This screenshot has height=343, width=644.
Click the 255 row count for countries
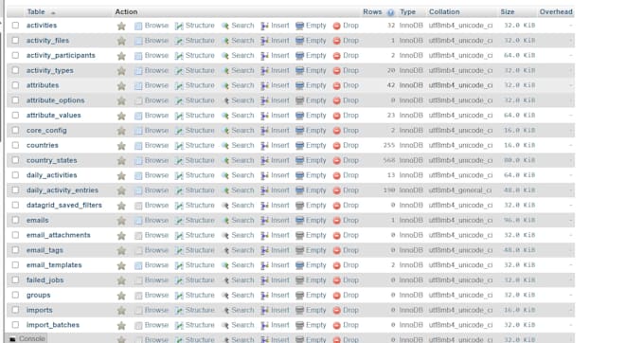point(389,145)
